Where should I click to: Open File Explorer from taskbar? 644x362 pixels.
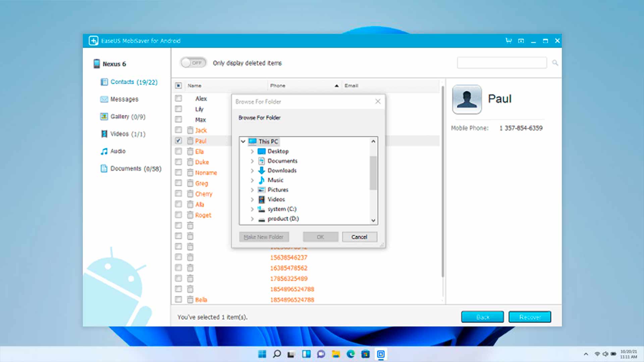coord(336,354)
